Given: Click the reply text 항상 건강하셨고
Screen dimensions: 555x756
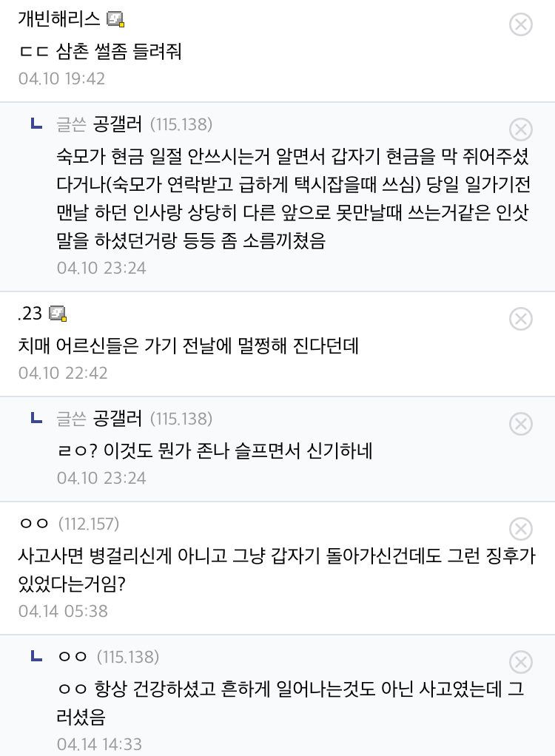Looking at the screenshot, I should click(x=290, y=703).
